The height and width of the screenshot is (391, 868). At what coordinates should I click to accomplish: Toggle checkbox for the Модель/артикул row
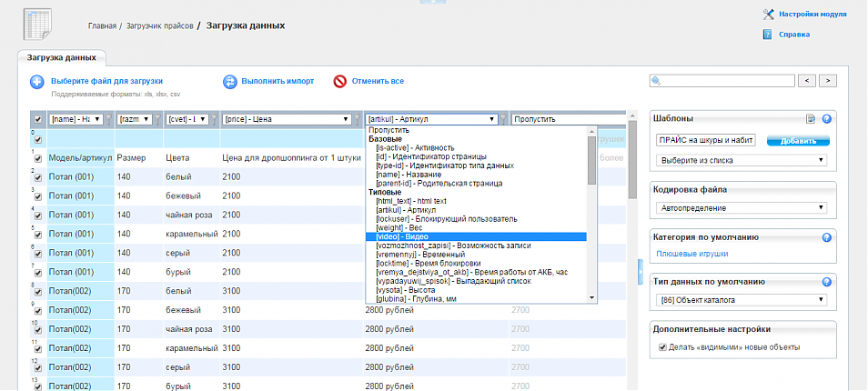point(37,157)
